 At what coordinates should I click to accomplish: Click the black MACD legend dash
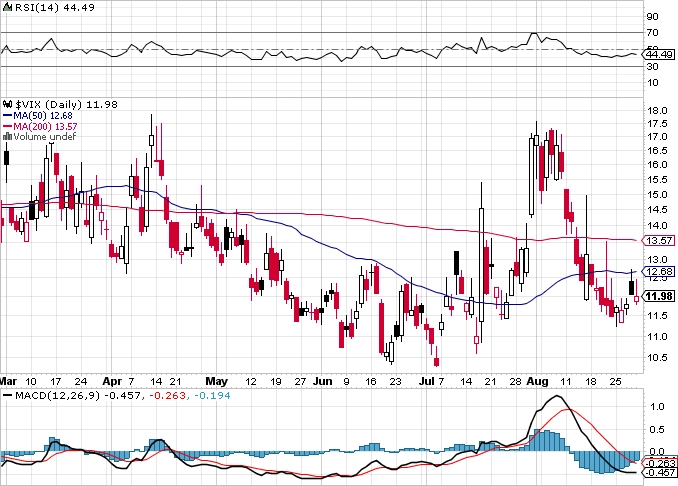(7, 395)
